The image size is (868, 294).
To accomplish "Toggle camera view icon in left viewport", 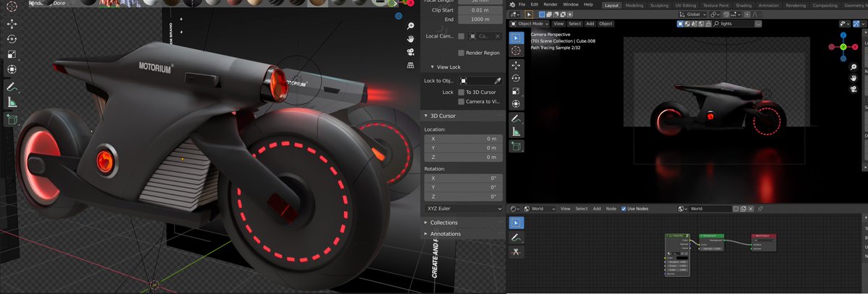I will tap(410, 52).
